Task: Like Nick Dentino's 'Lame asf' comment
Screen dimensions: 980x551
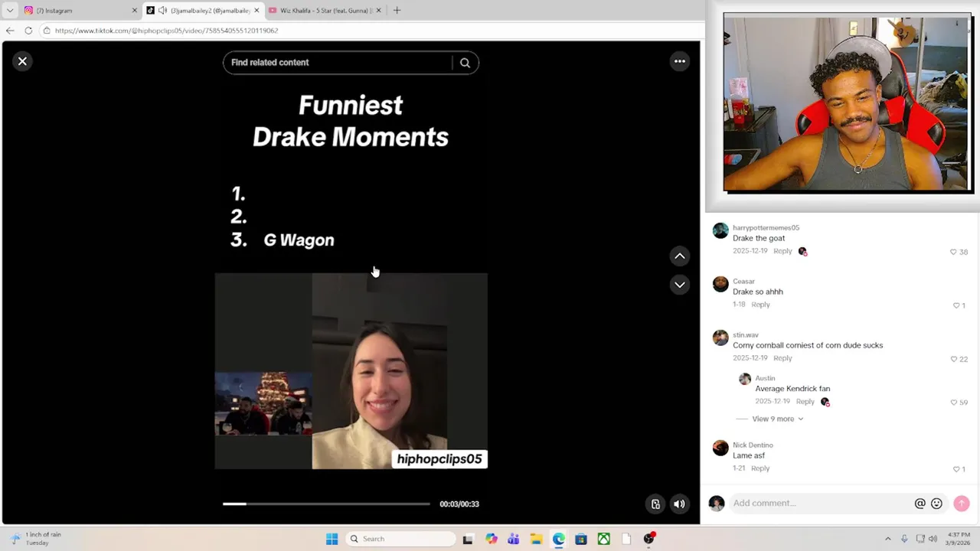Action: point(955,469)
